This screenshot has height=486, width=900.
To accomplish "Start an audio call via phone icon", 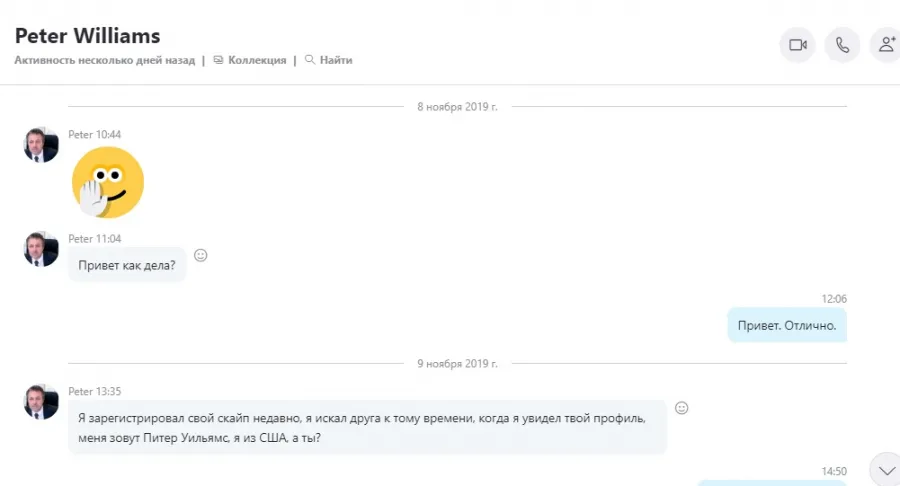I will click(x=842, y=45).
